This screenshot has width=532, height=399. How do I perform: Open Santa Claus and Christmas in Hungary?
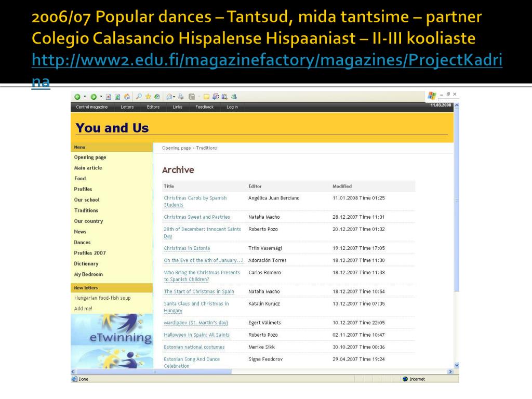tap(196, 308)
